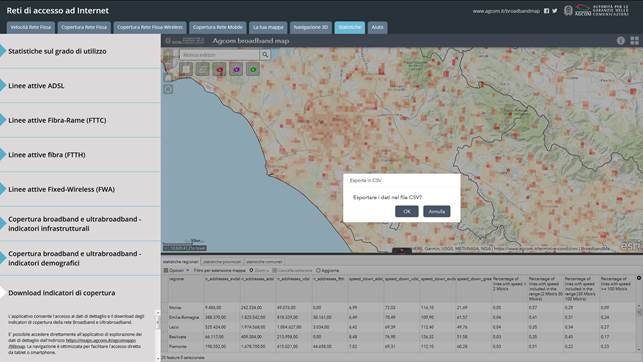Image resolution: width=643 pixels, height=362 pixels.
Task: Expand Linee attive Fibra-Rame (FTTC) section
Action: coord(80,120)
